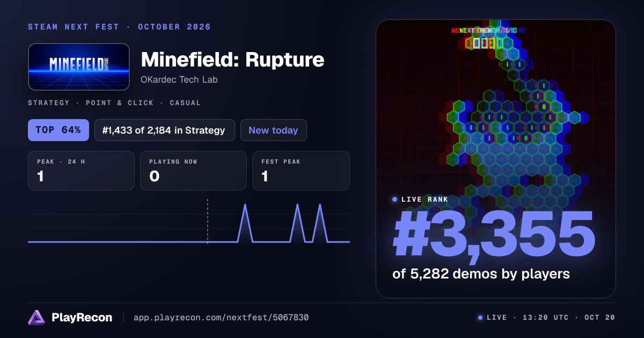Open the Playing Now stat card
This screenshot has height=338, width=644.
pyautogui.click(x=193, y=171)
